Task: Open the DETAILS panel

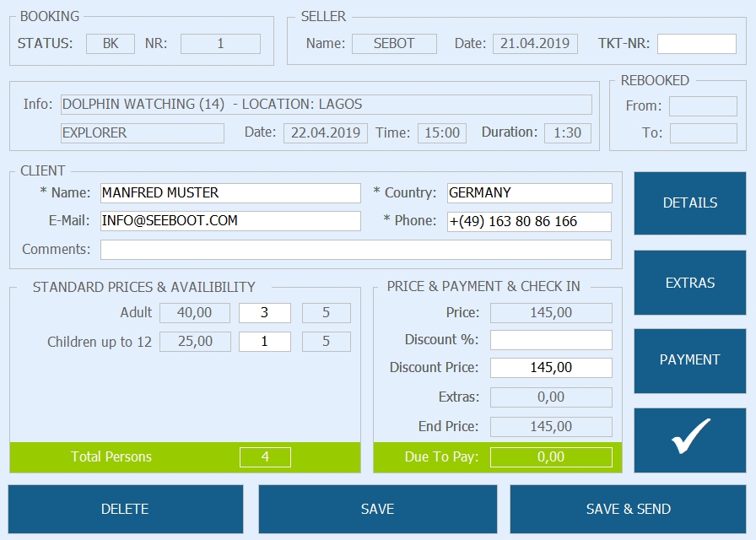Action: pos(690,203)
